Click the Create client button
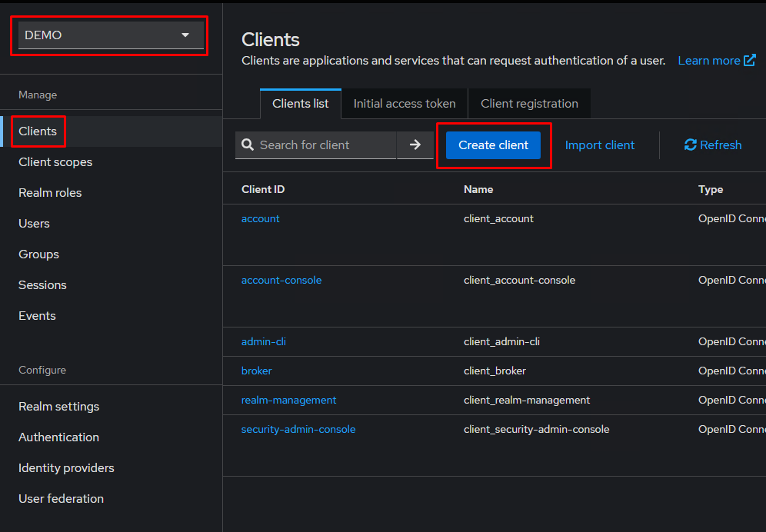 (x=493, y=145)
